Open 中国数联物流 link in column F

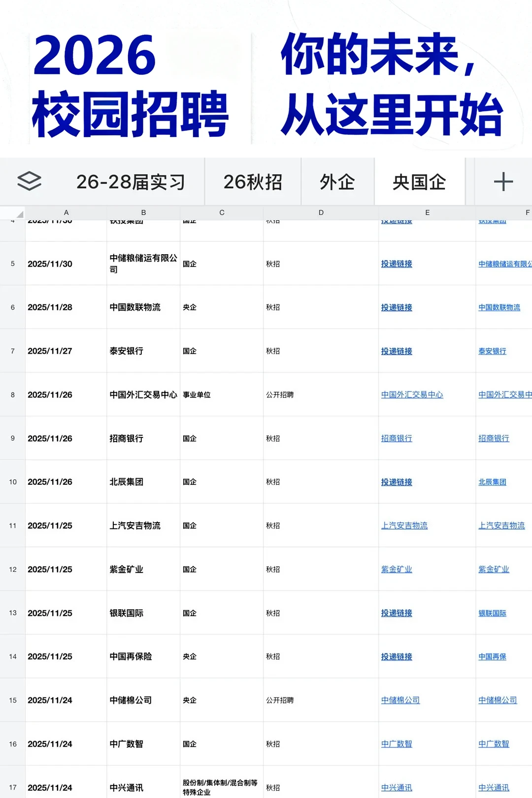pos(499,307)
